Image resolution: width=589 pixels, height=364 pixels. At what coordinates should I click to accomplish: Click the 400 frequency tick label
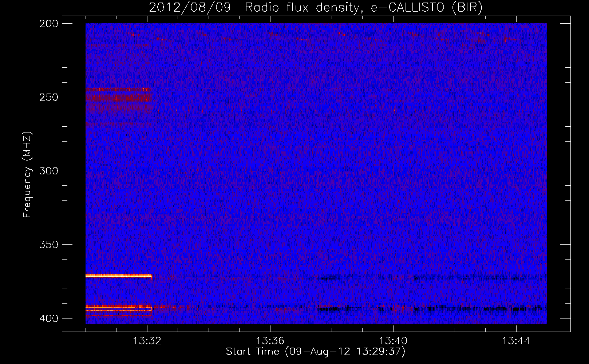click(49, 318)
